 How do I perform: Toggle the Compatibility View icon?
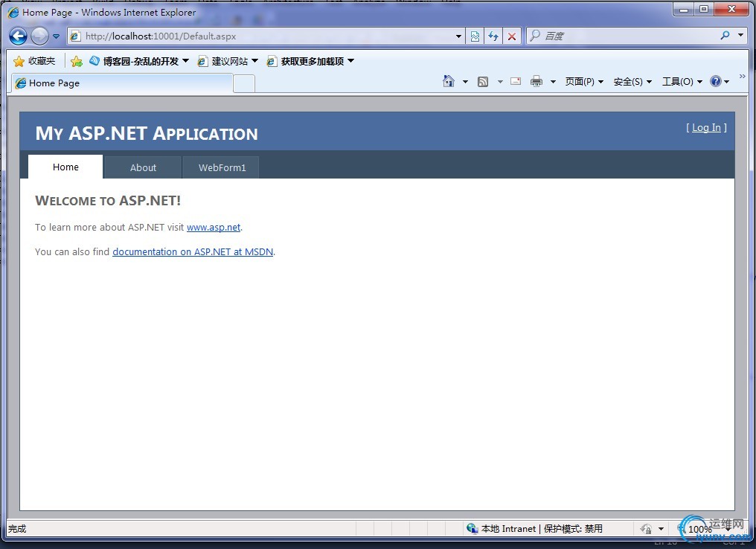click(x=475, y=36)
